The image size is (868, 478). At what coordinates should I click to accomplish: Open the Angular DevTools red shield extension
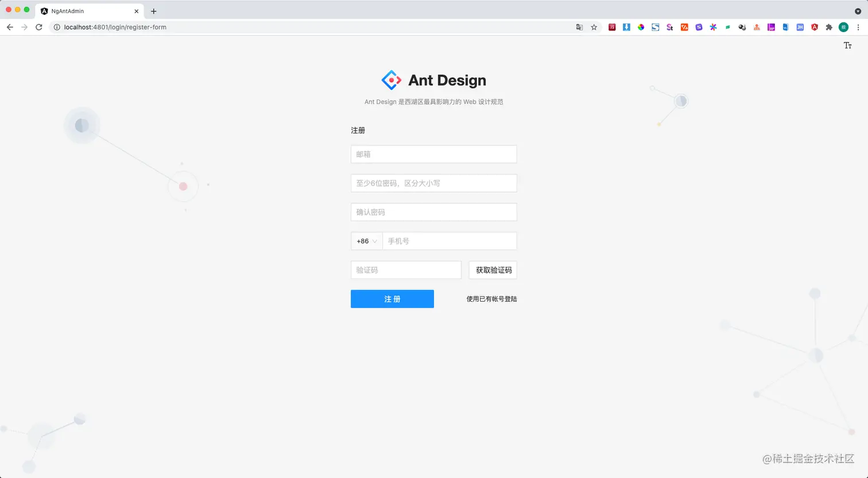point(814,27)
